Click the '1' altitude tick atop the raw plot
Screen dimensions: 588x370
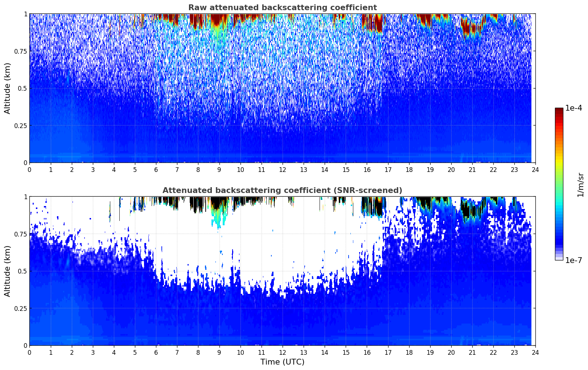(25, 14)
